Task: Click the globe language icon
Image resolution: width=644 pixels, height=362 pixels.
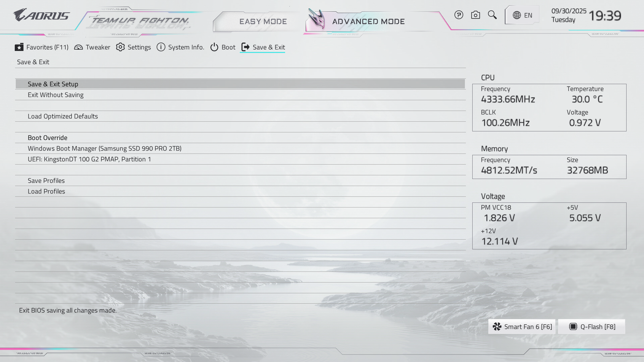Action: point(517,15)
